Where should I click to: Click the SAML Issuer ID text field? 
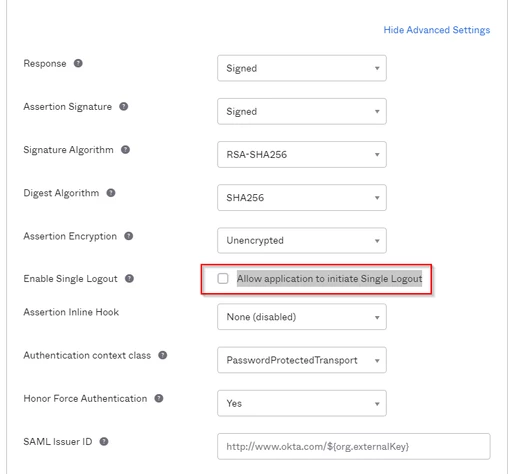click(354, 446)
